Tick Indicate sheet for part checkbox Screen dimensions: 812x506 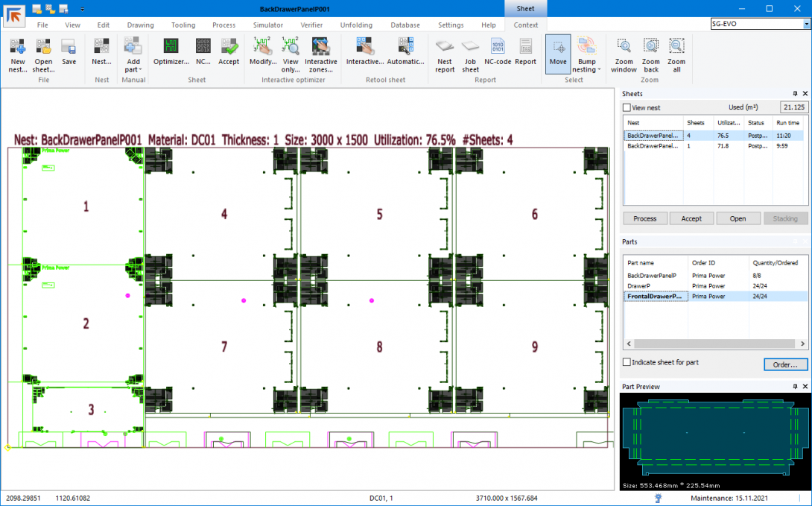click(627, 362)
